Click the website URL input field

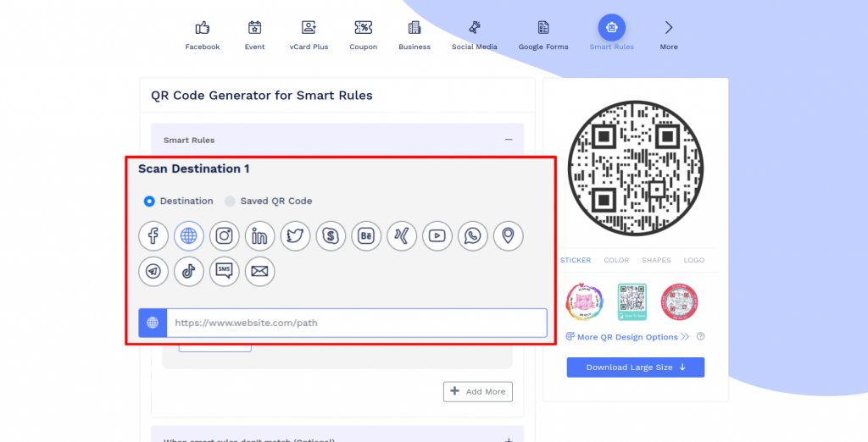[357, 323]
